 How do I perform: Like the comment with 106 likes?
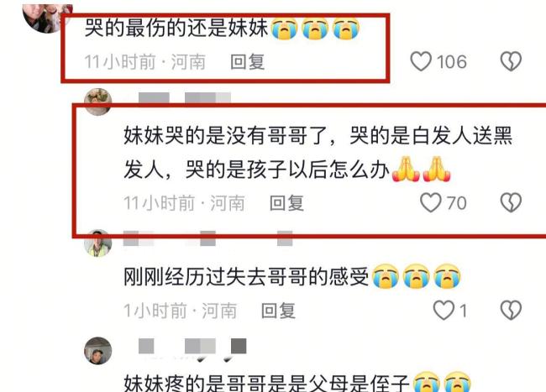[x=421, y=61]
